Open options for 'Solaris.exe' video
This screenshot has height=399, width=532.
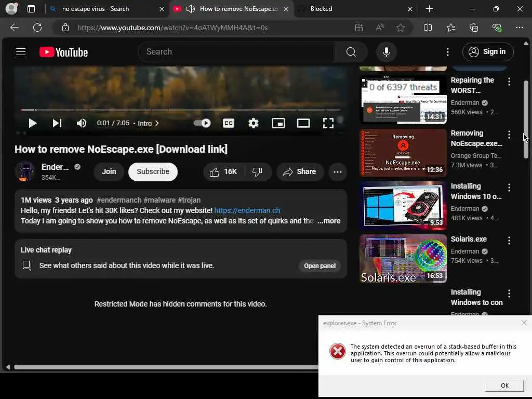point(509,240)
